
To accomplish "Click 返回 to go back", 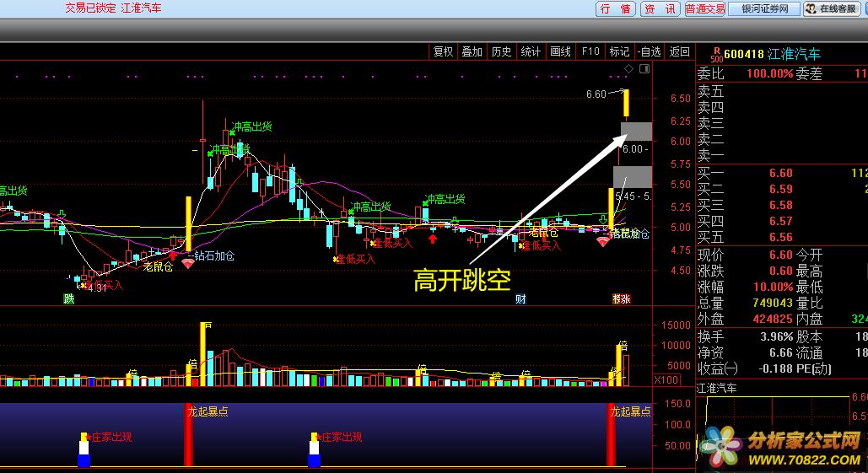I will point(679,51).
